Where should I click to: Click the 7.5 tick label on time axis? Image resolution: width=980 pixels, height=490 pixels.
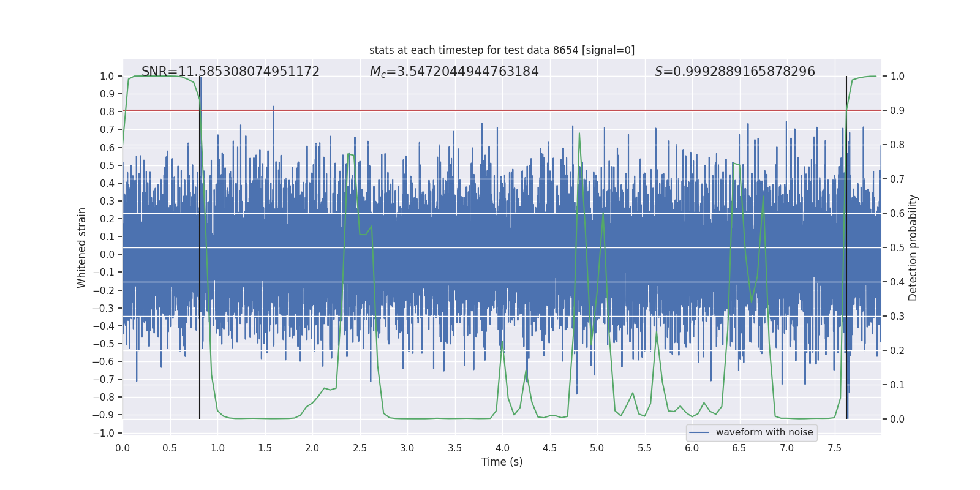(834, 448)
